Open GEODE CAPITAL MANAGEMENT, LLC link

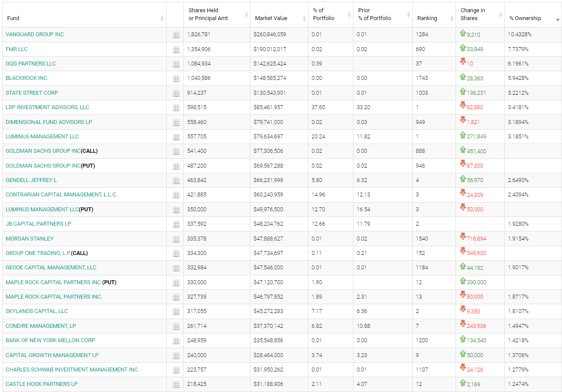(51, 268)
